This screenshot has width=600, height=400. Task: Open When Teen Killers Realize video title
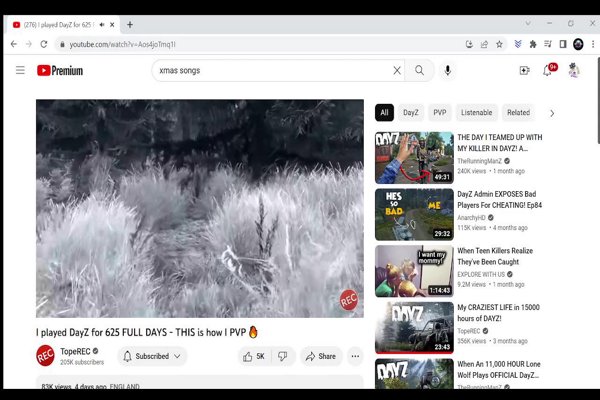pyautogui.click(x=495, y=256)
